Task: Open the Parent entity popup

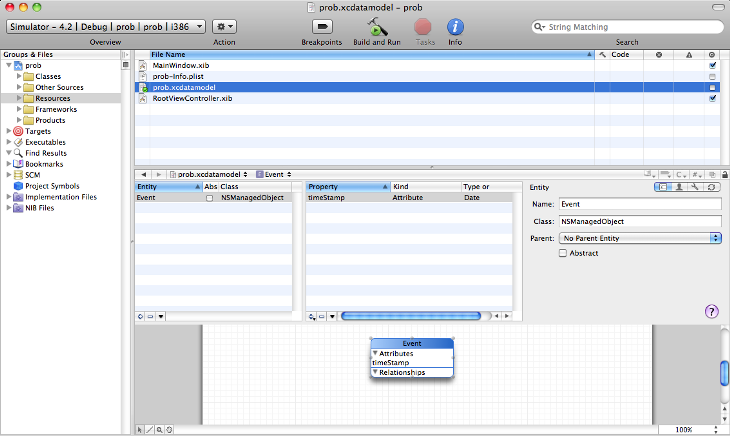Action: click(x=640, y=238)
